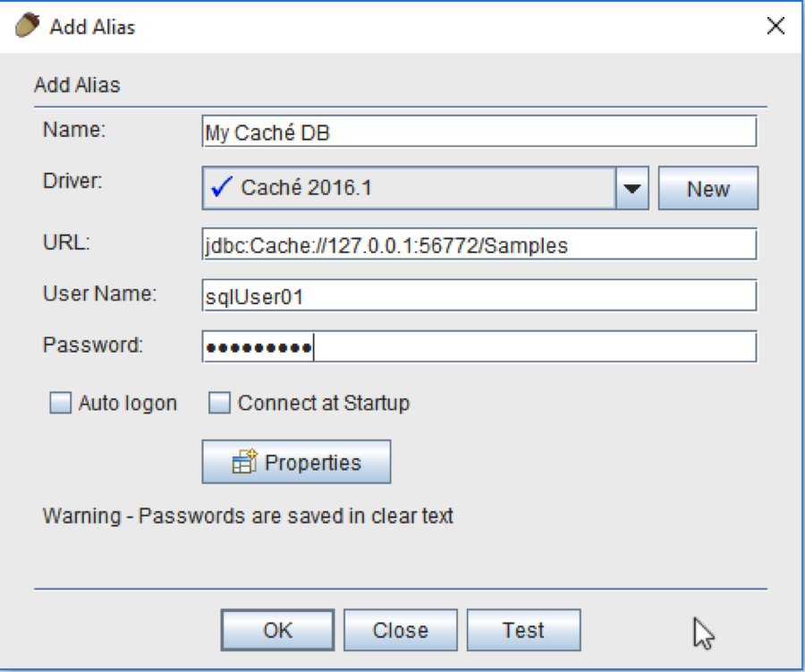The width and height of the screenshot is (805, 672).
Task: Click the Password: label text
Action: (x=92, y=345)
